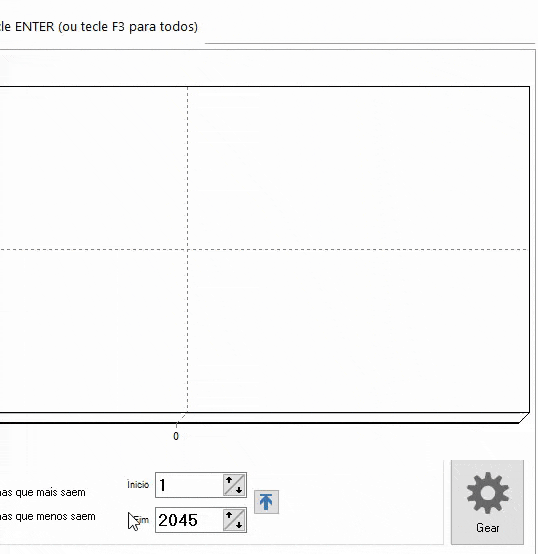Click the horizontal dashed gridline in chart
This screenshot has width=538, height=554.
(264, 249)
